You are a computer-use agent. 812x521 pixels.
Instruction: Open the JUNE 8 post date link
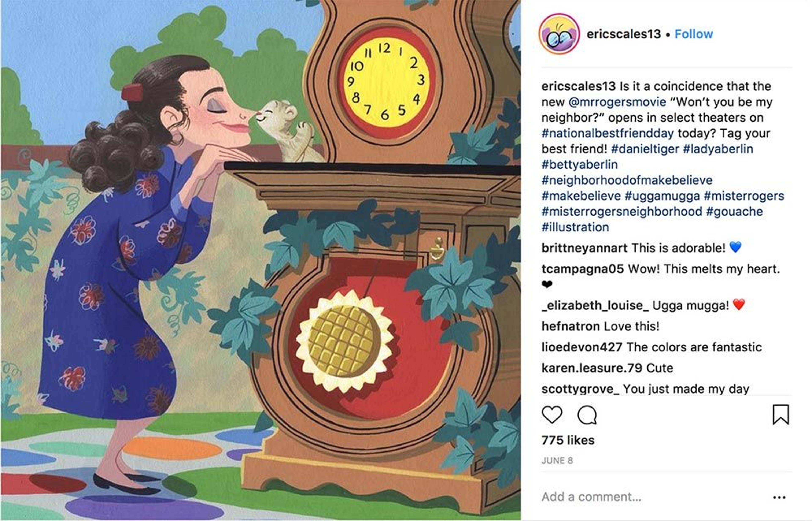(x=557, y=461)
